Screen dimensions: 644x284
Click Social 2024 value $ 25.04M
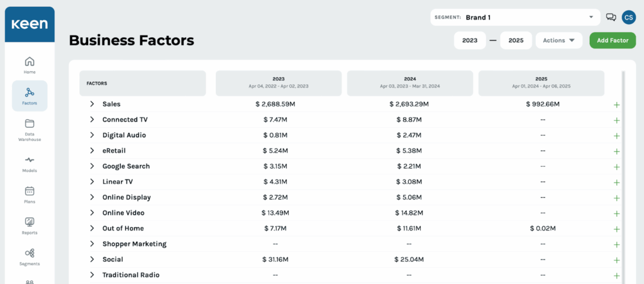click(409, 259)
